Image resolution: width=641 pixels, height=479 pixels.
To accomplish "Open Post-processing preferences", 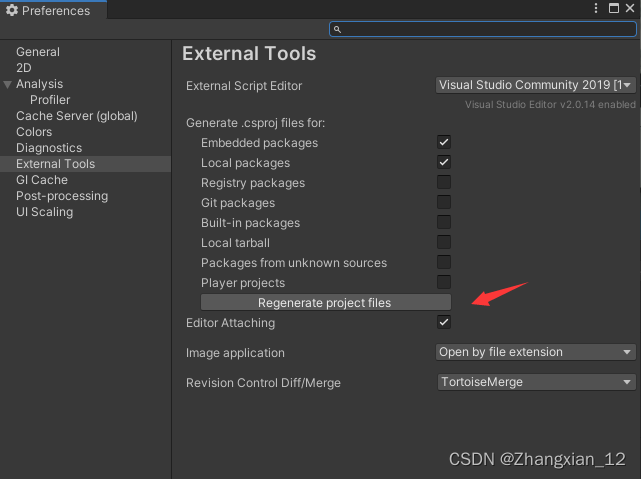I will point(85,196).
